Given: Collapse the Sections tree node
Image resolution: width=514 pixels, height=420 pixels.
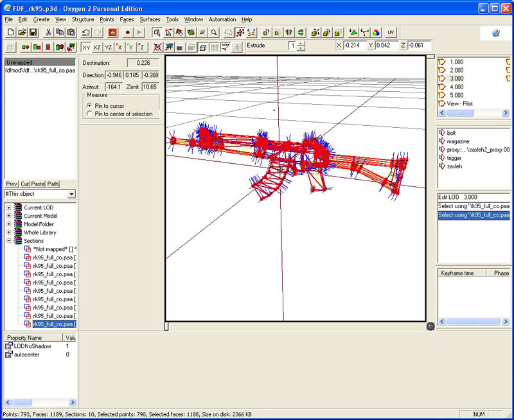Looking at the screenshot, I should point(9,241).
